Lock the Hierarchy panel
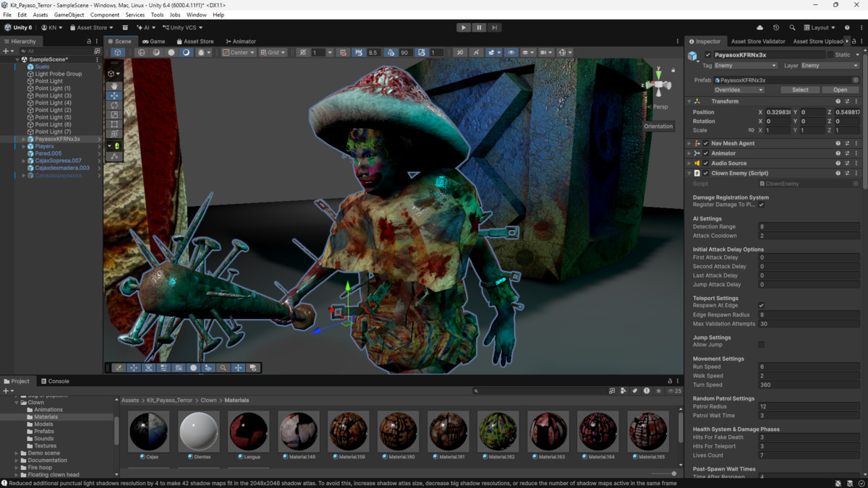868x488 pixels. click(x=89, y=41)
